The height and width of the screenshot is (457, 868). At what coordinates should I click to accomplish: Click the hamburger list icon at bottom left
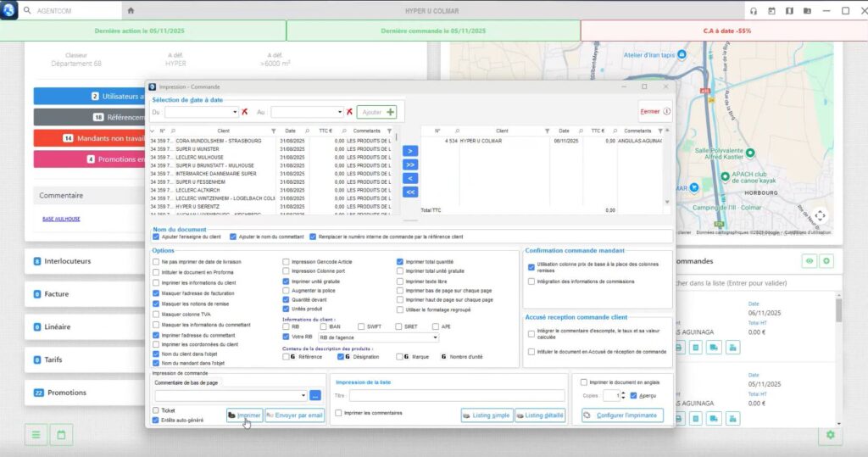coord(36,436)
